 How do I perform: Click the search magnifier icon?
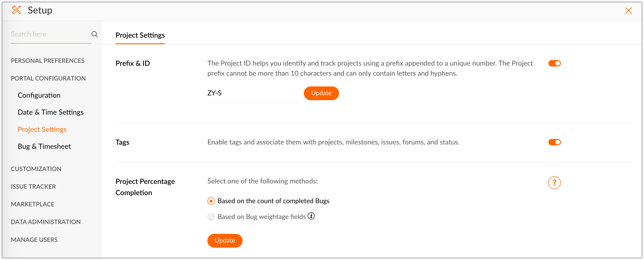click(x=94, y=34)
